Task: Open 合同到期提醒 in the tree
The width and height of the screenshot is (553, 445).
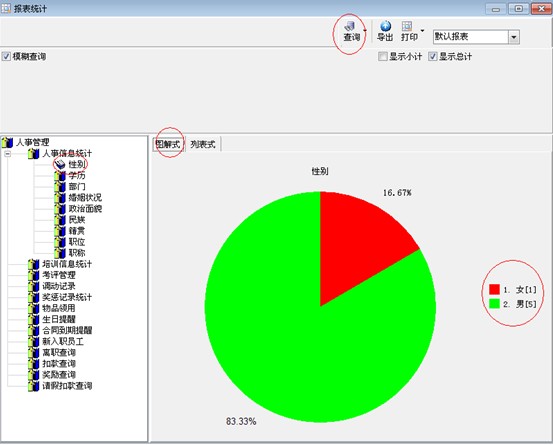Action: tap(67, 330)
